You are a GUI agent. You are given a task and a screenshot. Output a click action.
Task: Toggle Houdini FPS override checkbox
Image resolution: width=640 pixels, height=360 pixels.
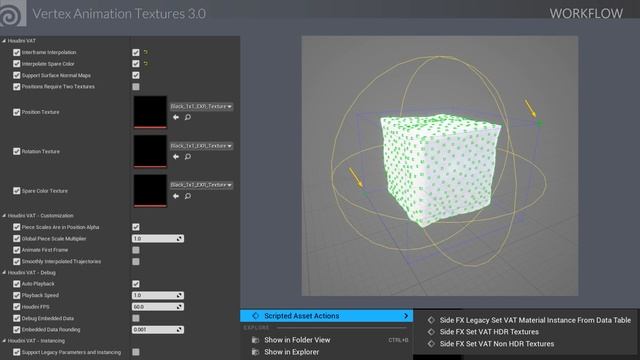[17, 307]
